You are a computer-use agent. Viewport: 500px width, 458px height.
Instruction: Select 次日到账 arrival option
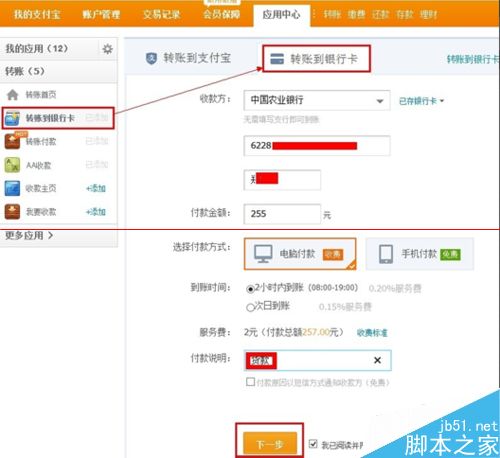tap(250, 307)
